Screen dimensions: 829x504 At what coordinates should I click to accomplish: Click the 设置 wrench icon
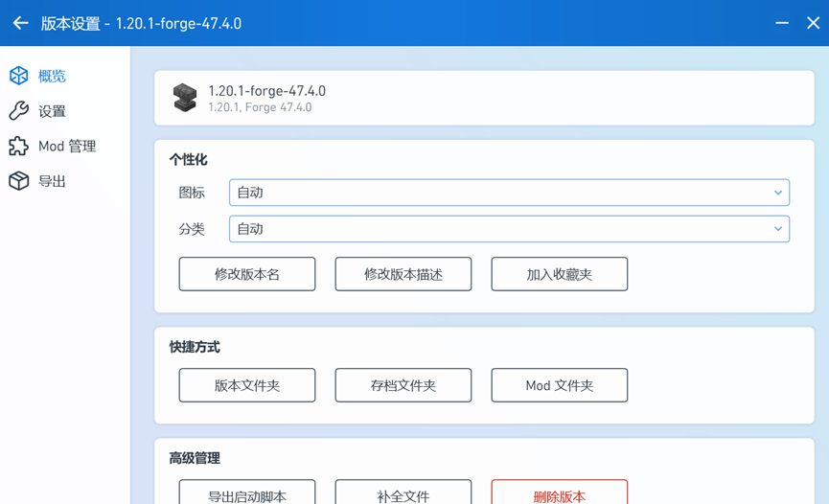click(x=18, y=111)
